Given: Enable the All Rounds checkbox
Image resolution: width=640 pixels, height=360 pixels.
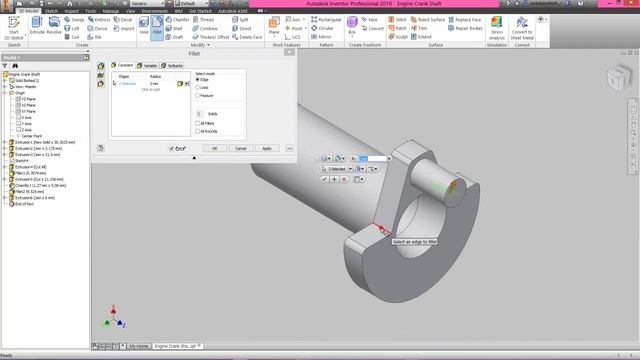Looking at the screenshot, I should click(198, 131).
